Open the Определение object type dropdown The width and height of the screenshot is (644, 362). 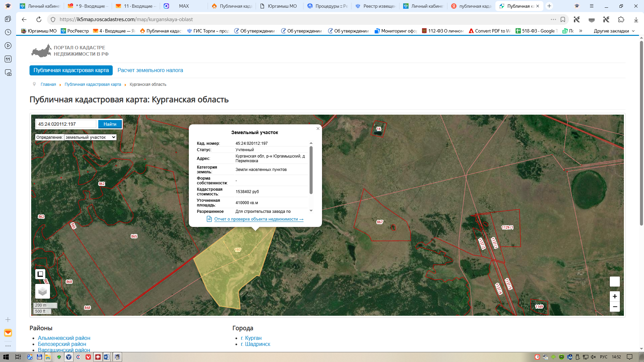[90, 137]
